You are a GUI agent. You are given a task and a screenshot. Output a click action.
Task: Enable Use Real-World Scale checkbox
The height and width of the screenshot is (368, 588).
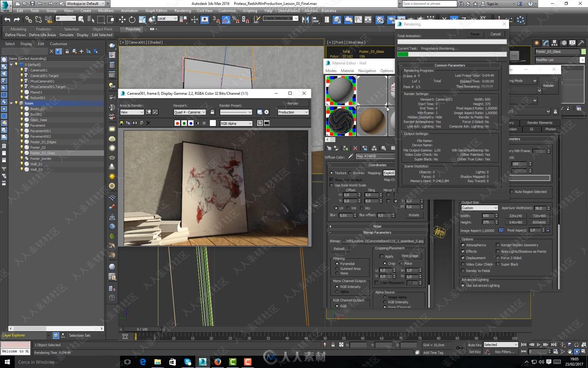[332, 185]
